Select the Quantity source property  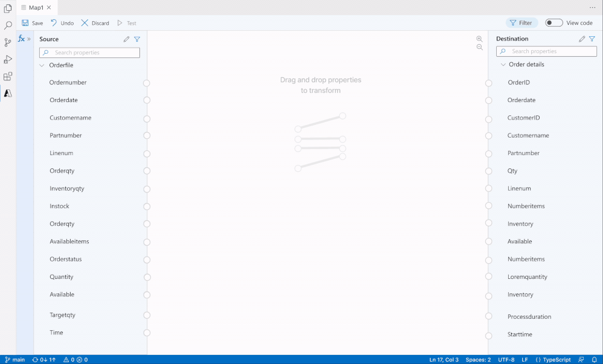61,277
